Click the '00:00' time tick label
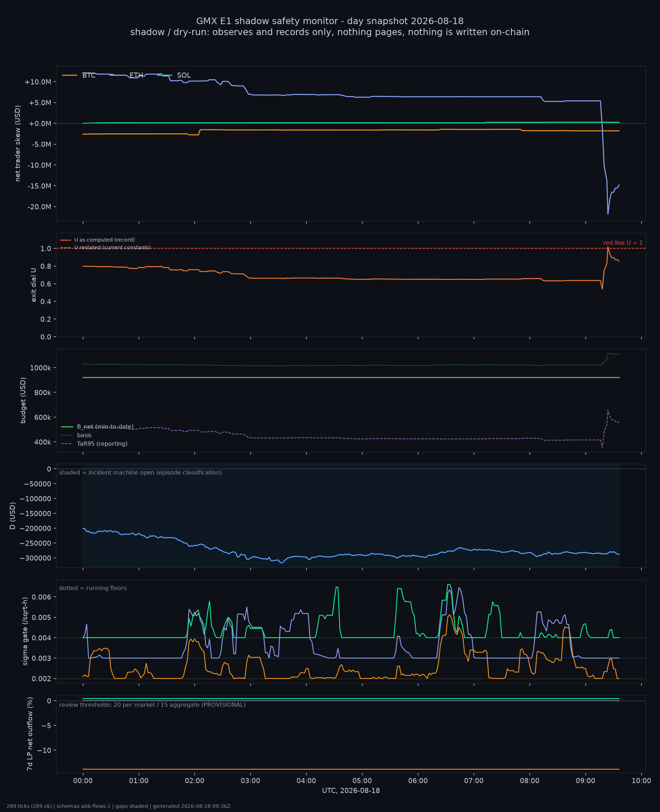 83,781
